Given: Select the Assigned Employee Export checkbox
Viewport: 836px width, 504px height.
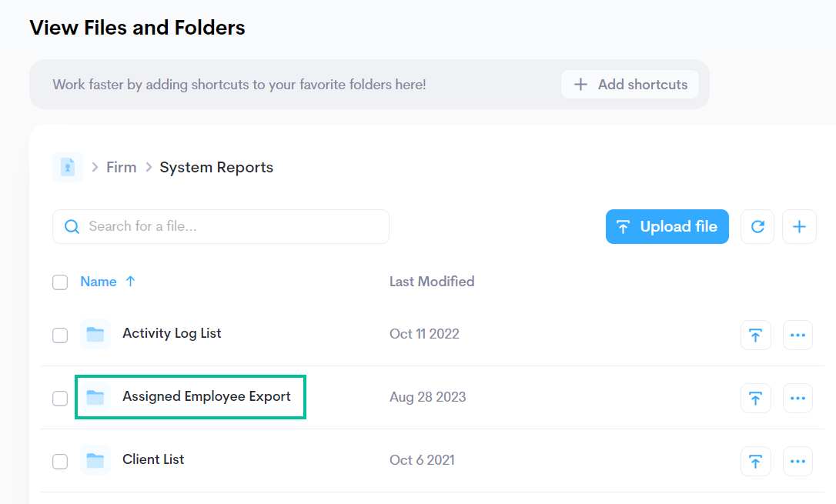Looking at the screenshot, I should [60, 398].
